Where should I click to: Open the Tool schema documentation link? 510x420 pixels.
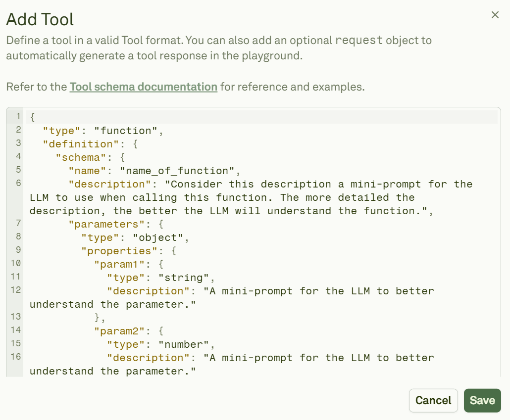pos(143,87)
